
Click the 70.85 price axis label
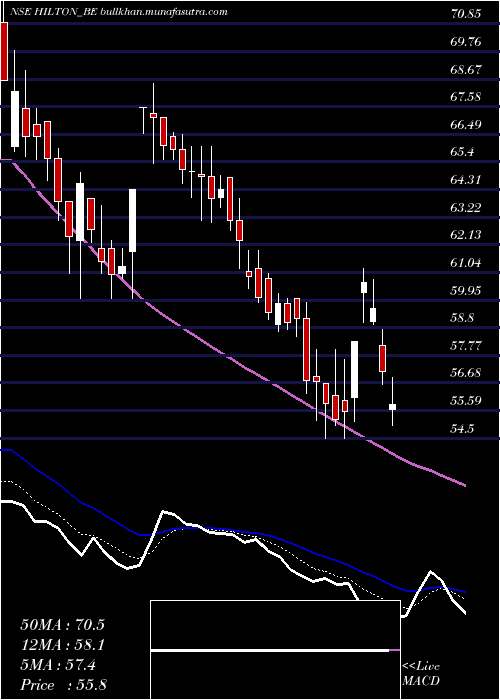pos(466,14)
